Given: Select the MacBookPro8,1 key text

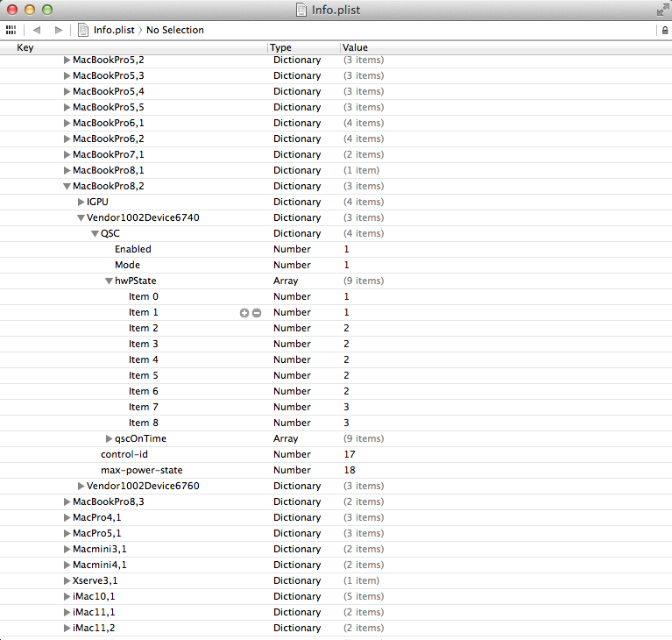Looking at the screenshot, I should pyautogui.click(x=109, y=170).
